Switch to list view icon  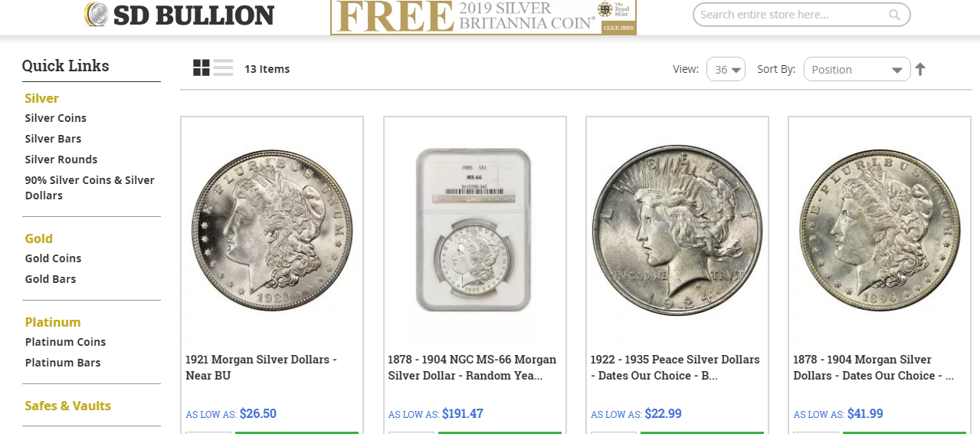coord(223,68)
